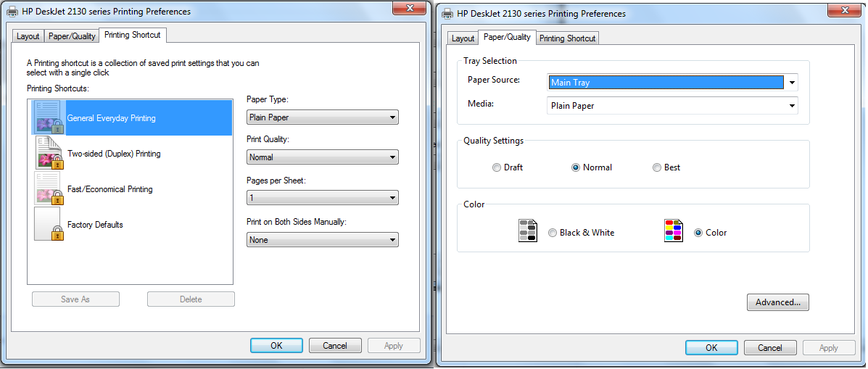Select "Factory Defaults" list entry text
Viewport: 868px width, 369px height.
[95, 224]
